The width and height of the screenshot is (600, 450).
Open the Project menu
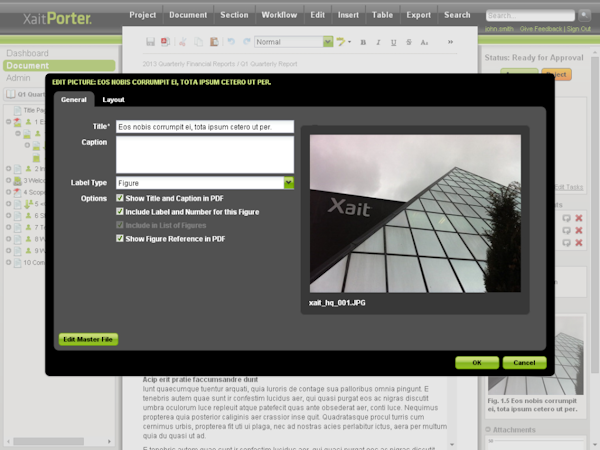coord(142,15)
